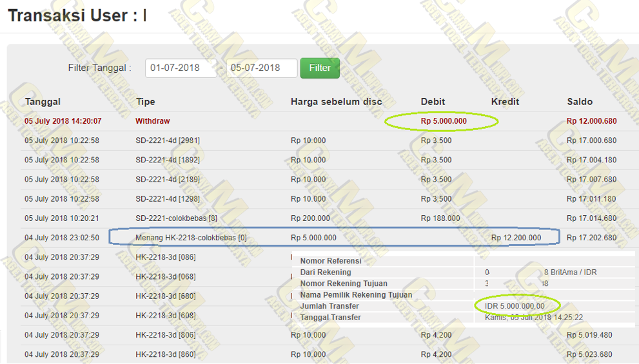Screen dimensions: 639x364
Task: Click the Rp 12.000.680 saldo value
Action: (x=591, y=121)
